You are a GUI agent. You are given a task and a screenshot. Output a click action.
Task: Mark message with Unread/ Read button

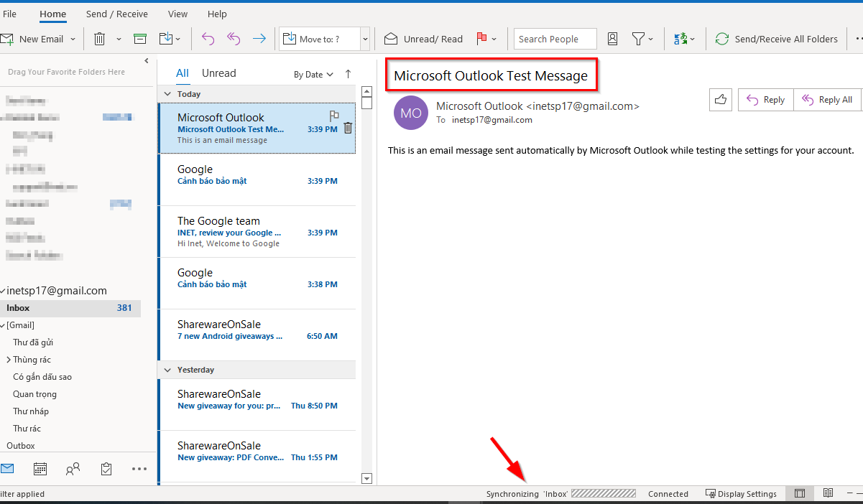[x=423, y=39]
